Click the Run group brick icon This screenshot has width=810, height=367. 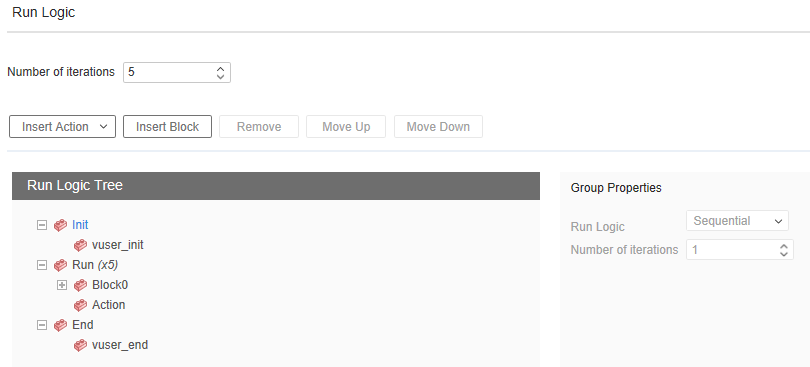pyautogui.click(x=60, y=265)
